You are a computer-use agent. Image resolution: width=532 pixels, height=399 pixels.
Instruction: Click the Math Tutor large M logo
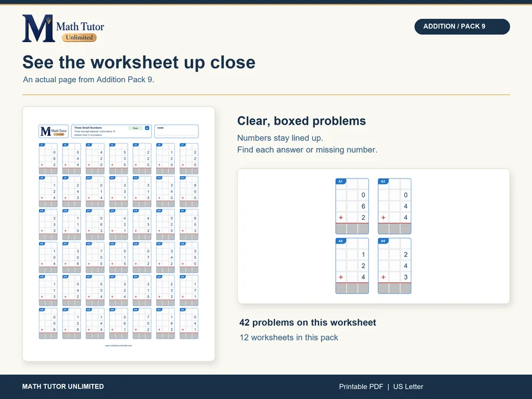point(38,28)
